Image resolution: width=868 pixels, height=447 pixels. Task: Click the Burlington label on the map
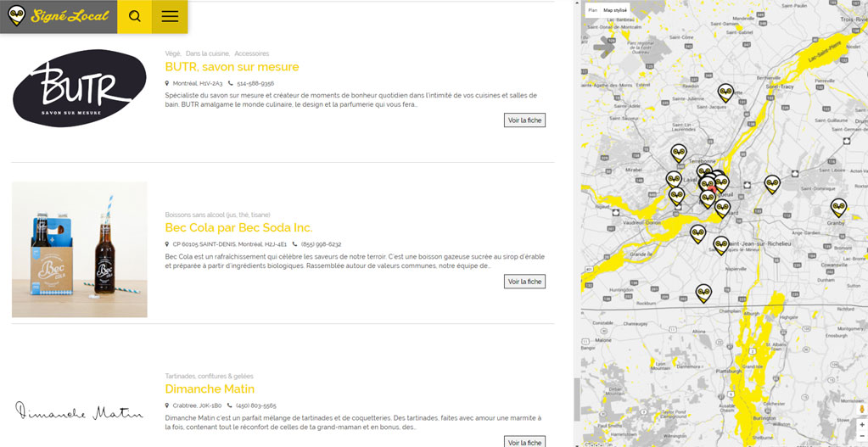coord(764,418)
